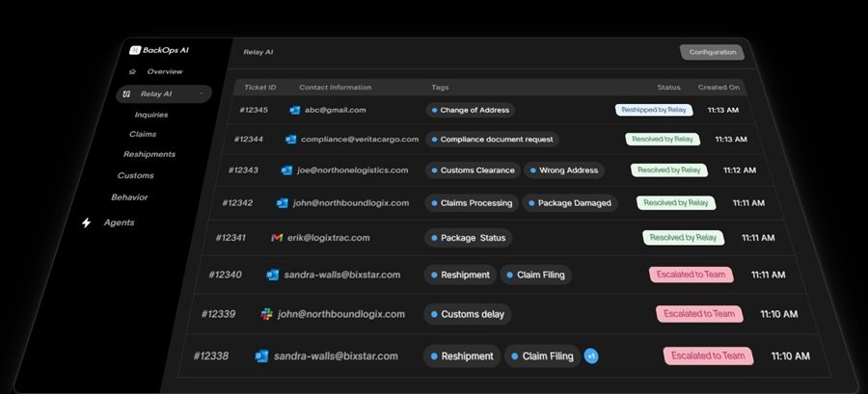Open the Inquiries section
868x394 pixels.
coord(151,115)
